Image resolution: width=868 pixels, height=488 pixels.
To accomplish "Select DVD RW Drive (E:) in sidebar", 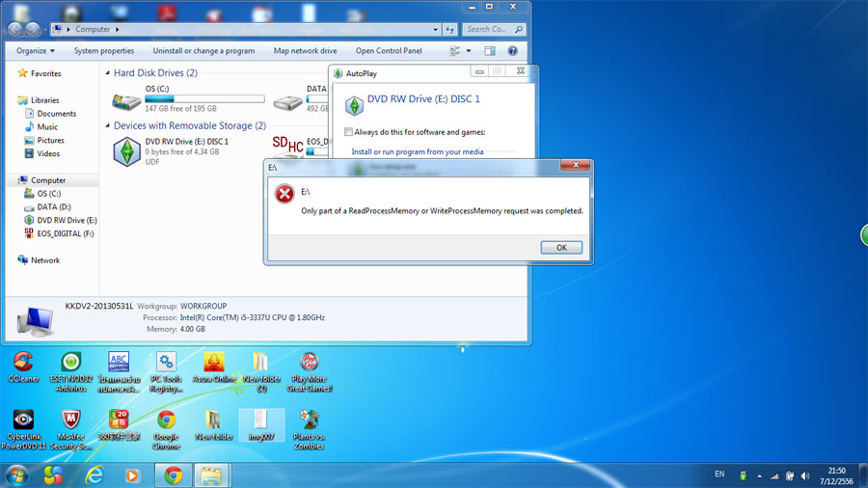I will pos(67,220).
